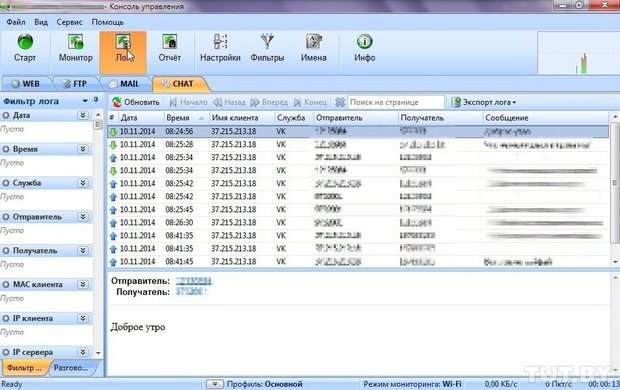Switch to the MAIL tab
620x390 pixels.
tap(125, 84)
